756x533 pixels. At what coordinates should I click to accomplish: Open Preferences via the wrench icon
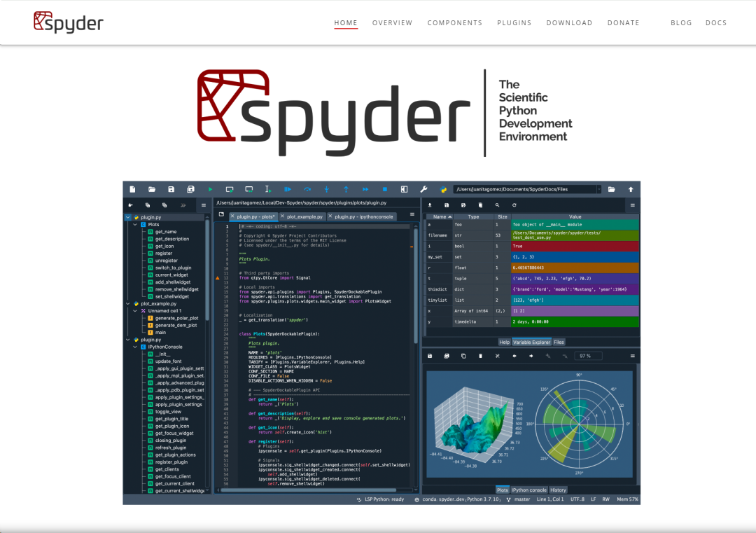(423, 190)
